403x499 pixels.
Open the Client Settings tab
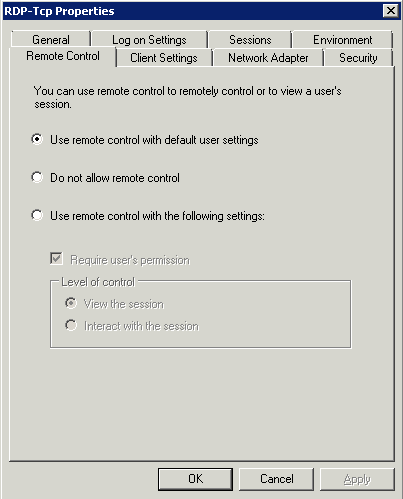pos(164,58)
